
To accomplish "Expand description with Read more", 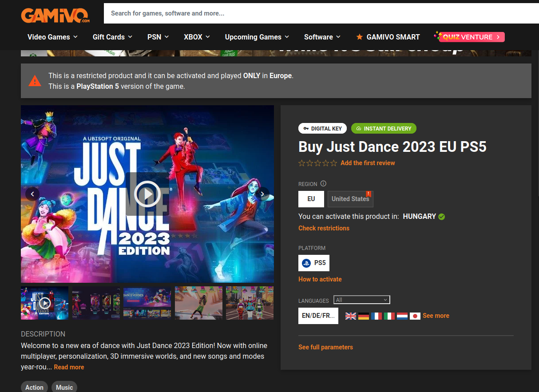I will (x=69, y=367).
